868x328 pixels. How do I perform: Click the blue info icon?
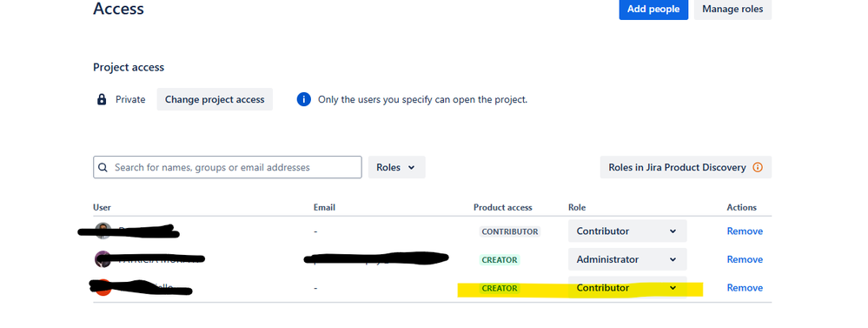tap(304, 100)
